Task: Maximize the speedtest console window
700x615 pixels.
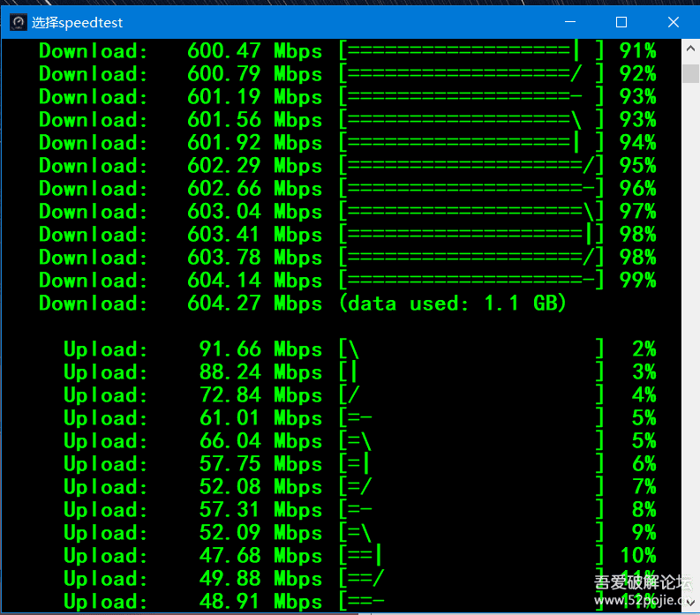Action: pyautogui.click(x=621, y=22)
